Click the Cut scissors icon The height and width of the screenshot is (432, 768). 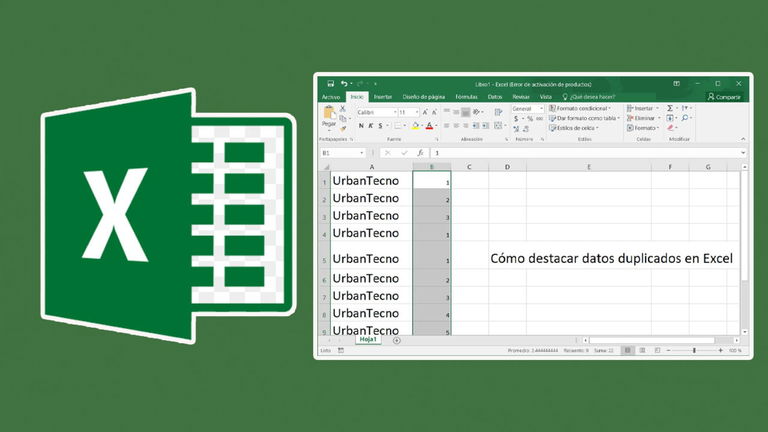click(343, 109)
